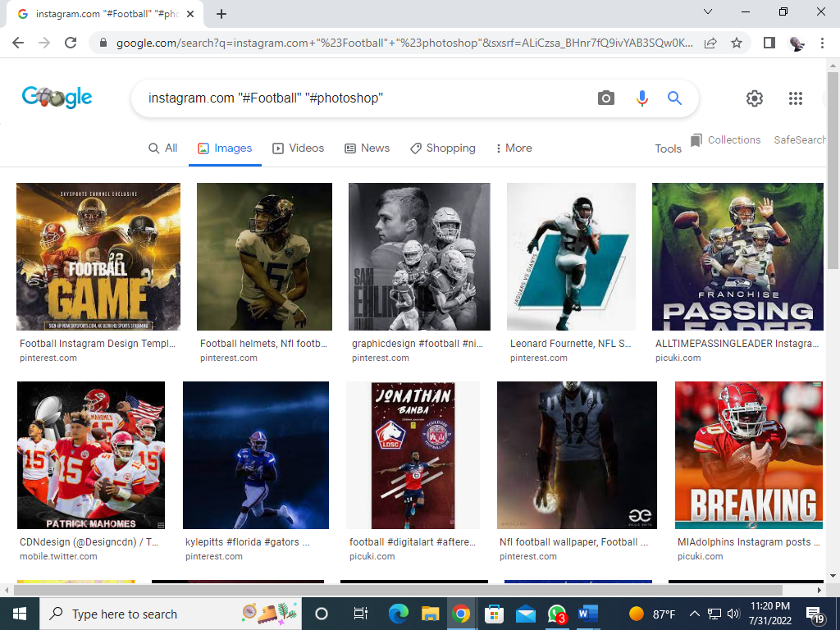The height and width of the screenshot is (630, 840).
Task: Click horizontal page scrollbar
Action: 398,590
